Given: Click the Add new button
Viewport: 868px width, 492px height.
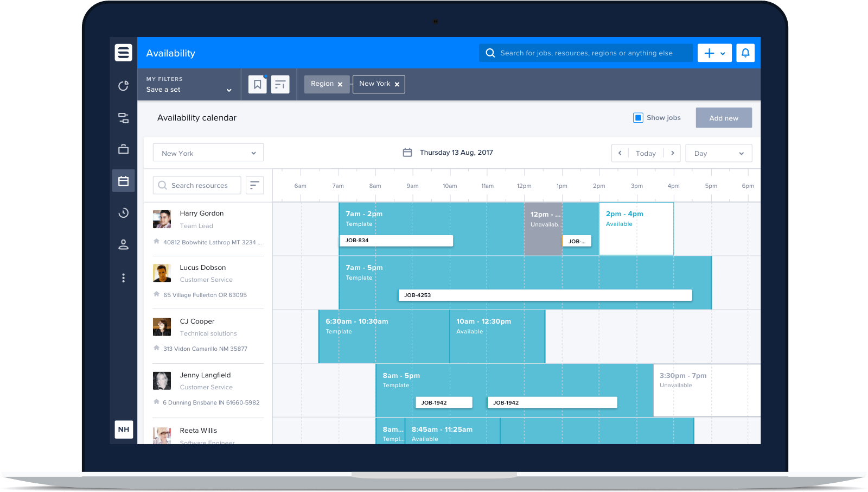Looking at the screenshot, I should tap(724, 117).
